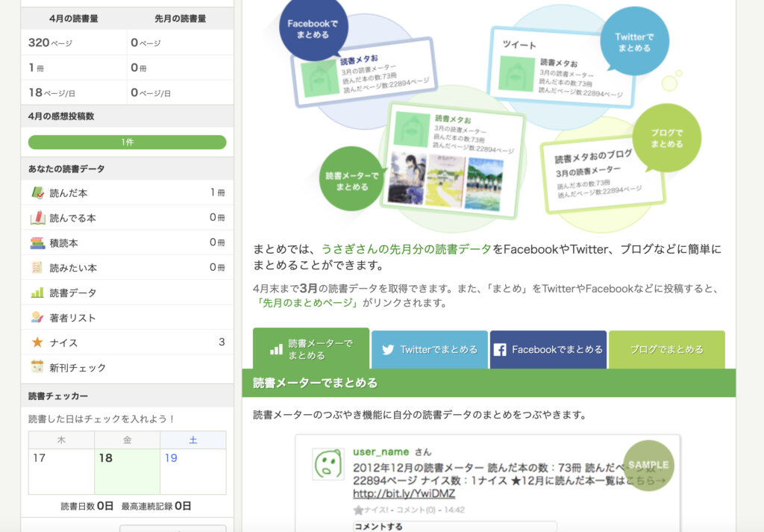Click the yellow house book cover thumbnail
This screenshot has height=532, width=764.
pos(445,181)
